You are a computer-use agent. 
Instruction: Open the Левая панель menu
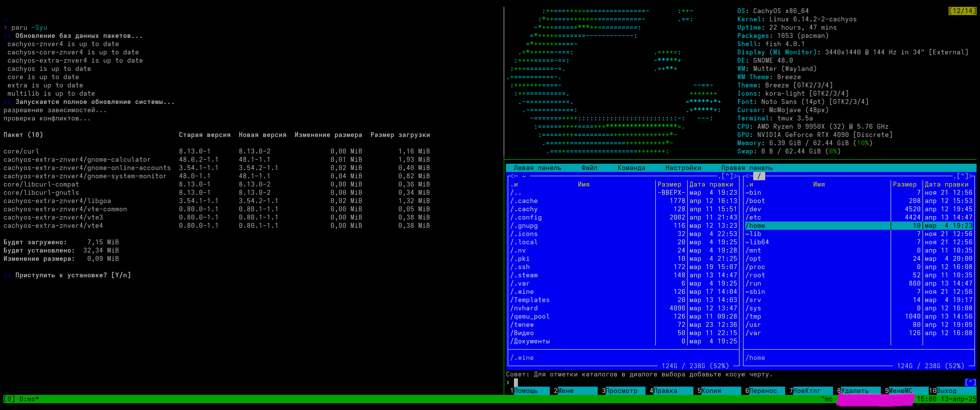pyautogui.click(x=537, y=168)
